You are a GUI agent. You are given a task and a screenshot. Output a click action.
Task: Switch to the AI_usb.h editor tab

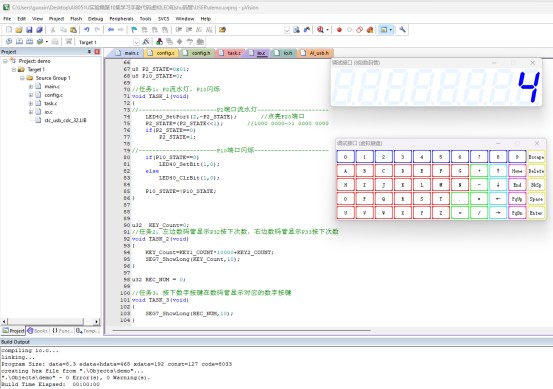tap(315, 53)
